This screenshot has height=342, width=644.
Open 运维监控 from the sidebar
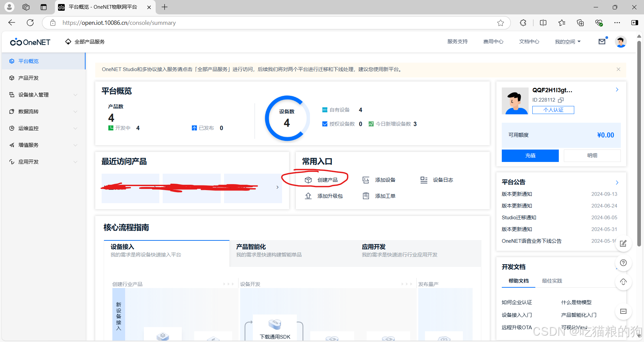click(x=28, y=128)
